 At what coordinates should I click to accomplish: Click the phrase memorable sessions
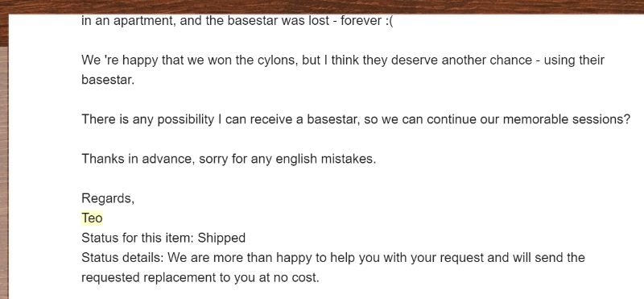(567, 119)
